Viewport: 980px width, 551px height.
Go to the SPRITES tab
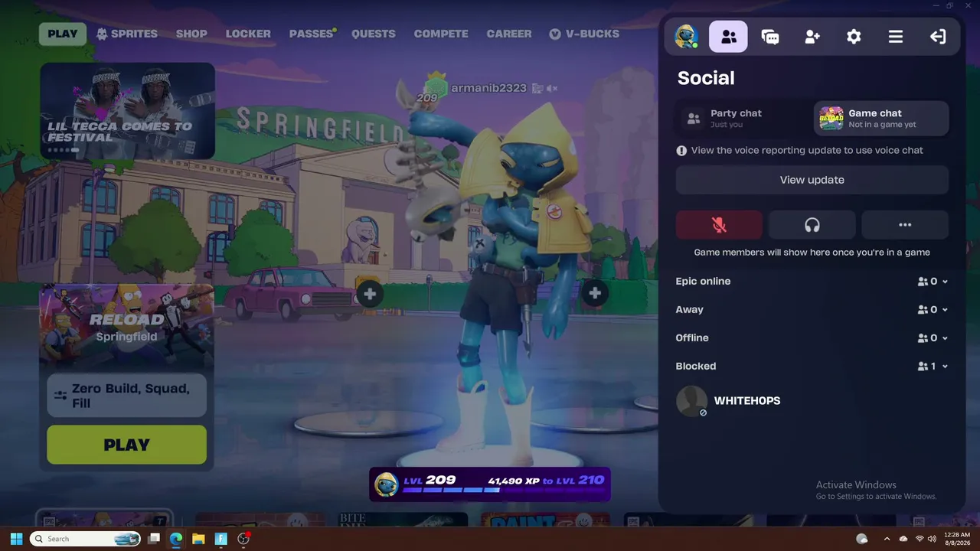(126, 34)
